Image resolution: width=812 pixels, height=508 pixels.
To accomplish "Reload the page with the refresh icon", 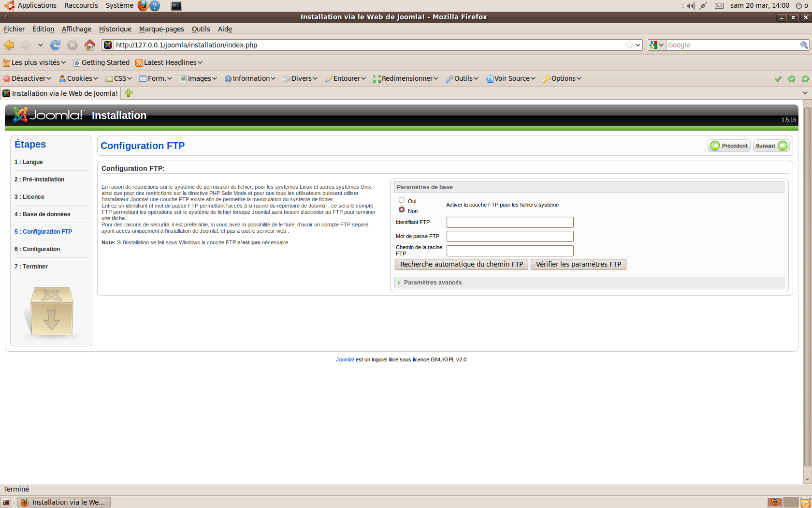I will 56,45.
